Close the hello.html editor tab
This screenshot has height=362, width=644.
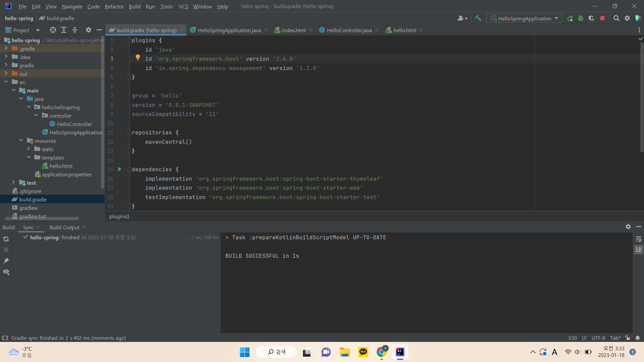coord(421,30)
